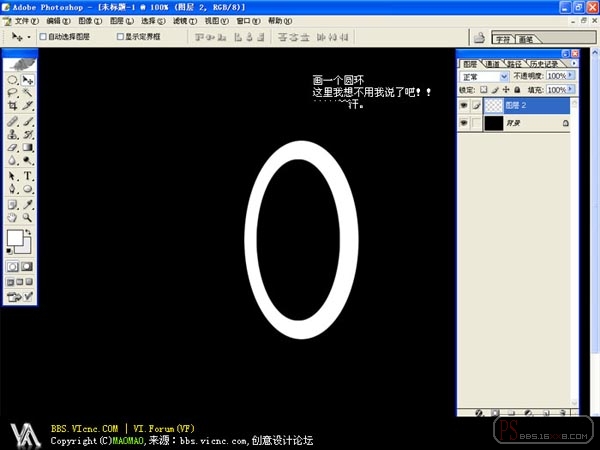The height and width of the screenshot is (450, 600).
Task: Open the 滤镜 menu
Action: pyautogui.click(x=185, y=21)
